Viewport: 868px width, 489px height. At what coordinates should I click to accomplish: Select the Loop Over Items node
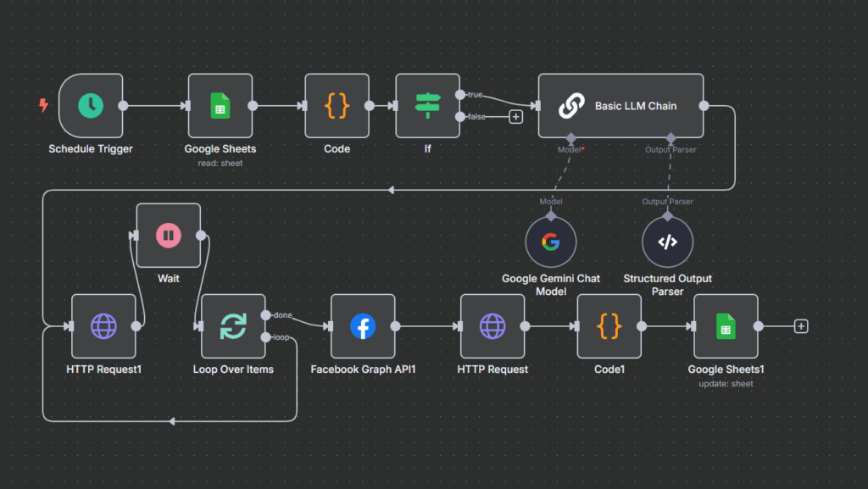233,326
